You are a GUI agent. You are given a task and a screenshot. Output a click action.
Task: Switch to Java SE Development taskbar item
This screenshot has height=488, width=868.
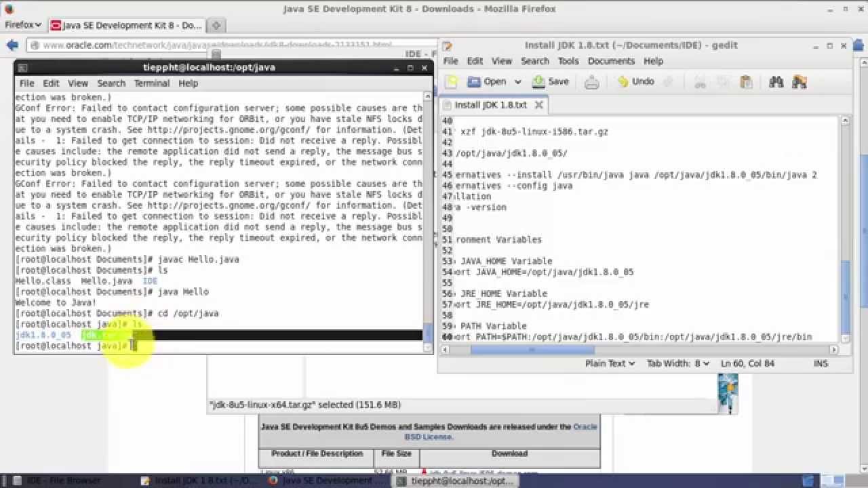point(325,481)
